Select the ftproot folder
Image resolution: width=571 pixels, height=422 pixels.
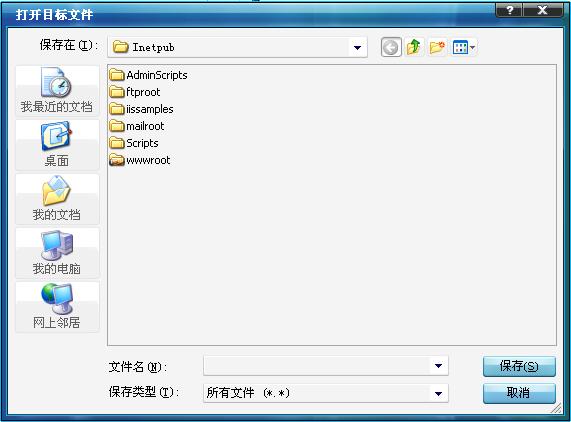click(x=135, y=92)
